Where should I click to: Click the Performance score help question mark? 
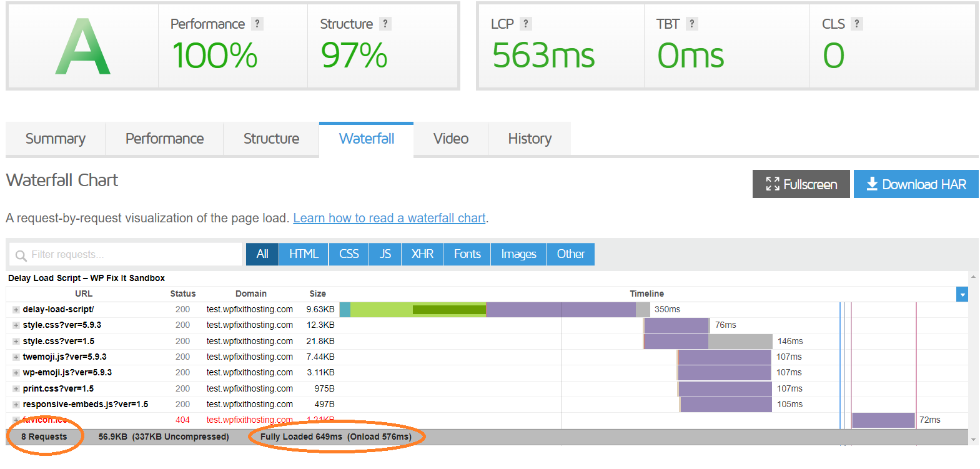[x=257, y=24]
